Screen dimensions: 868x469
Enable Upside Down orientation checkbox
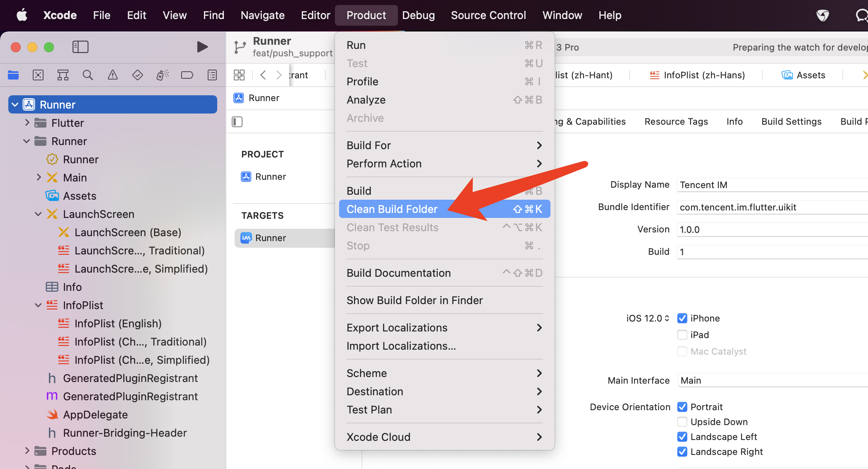click(x=682, y=422)
